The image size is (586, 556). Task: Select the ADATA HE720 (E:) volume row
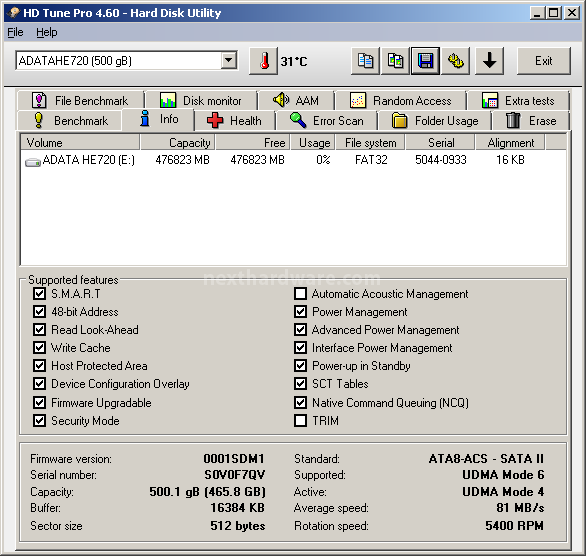point(293,160)
